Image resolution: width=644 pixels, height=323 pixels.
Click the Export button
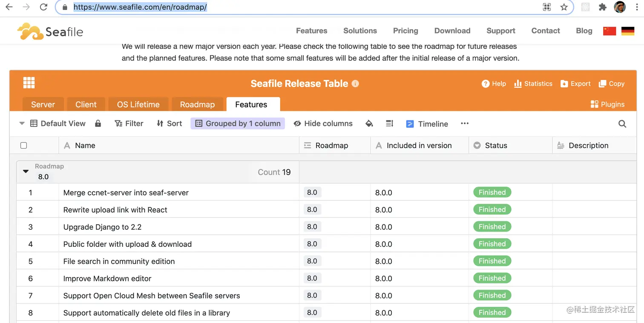tap(575, 84)
